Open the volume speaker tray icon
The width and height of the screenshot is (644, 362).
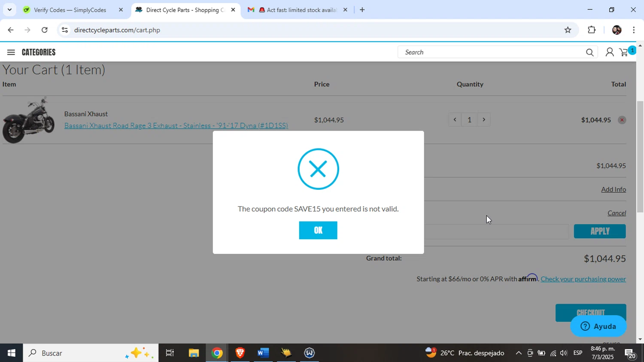[x=564, y=353]
